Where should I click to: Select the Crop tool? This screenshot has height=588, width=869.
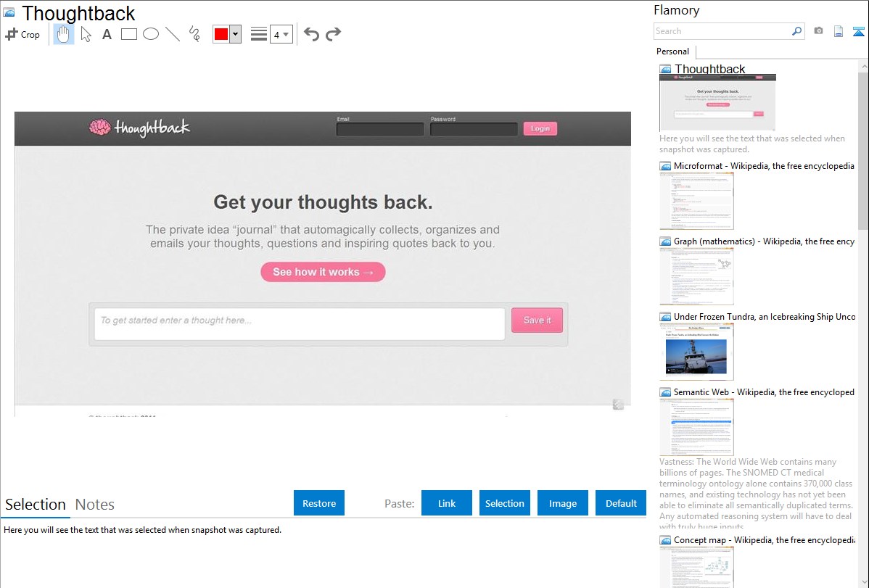point(22,34)
